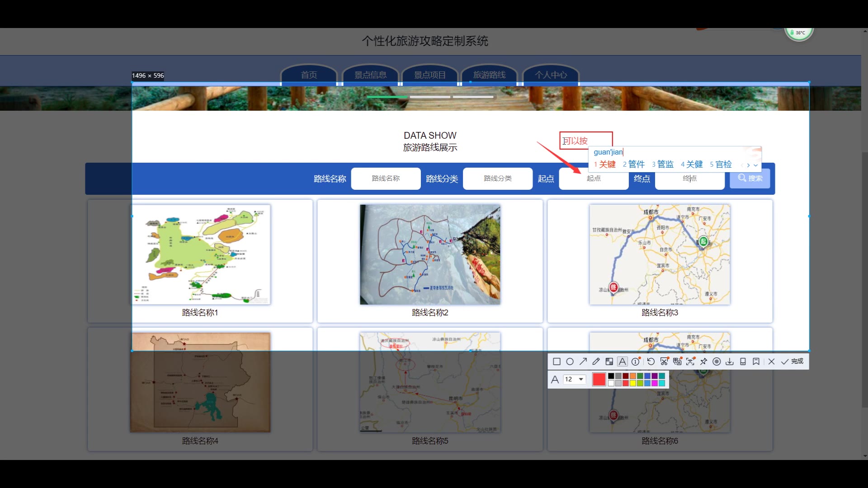Pick the lime green color swatch
The image size is (868, 488).
(640, 383)
